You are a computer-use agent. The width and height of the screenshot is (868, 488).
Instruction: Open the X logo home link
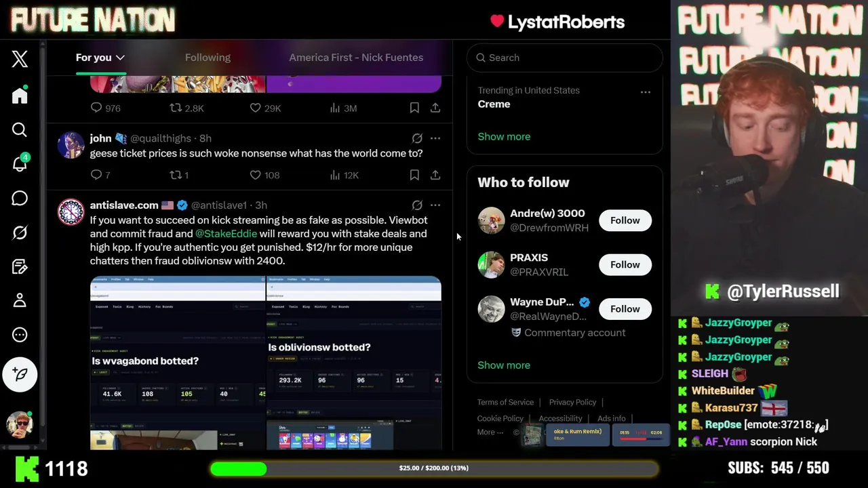pos(20,59)
